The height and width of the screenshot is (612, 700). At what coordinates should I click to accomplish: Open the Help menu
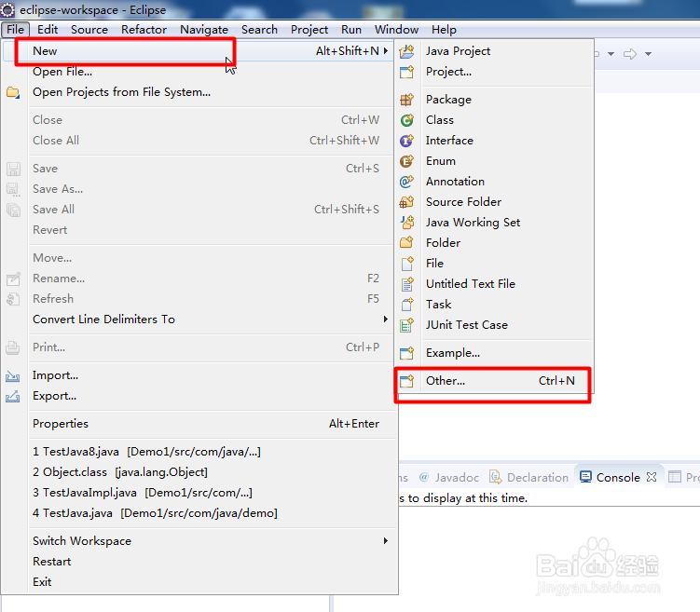point(444,30)
